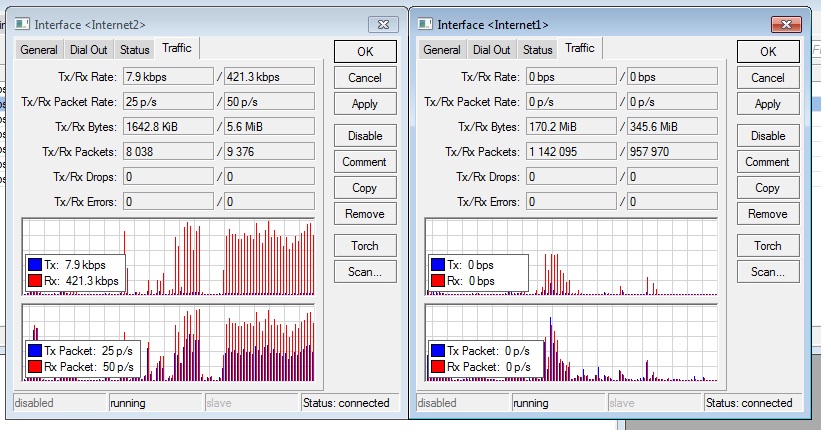Click blue Tx swatch in Internet2 rate graph
This screenshot has height=432, width=831.
point(34,265)
